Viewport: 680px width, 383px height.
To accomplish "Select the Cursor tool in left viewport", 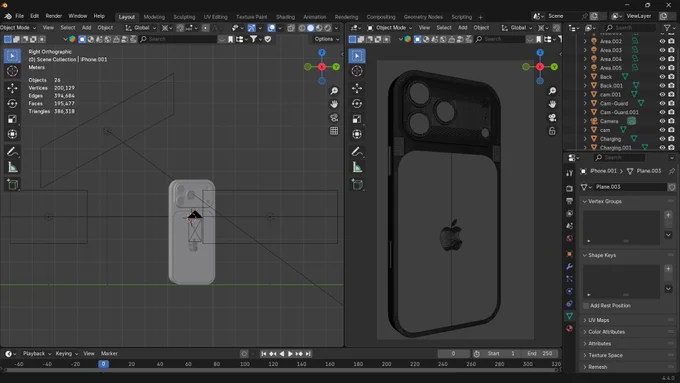I will pyautogui.click(x=12, y=71).
